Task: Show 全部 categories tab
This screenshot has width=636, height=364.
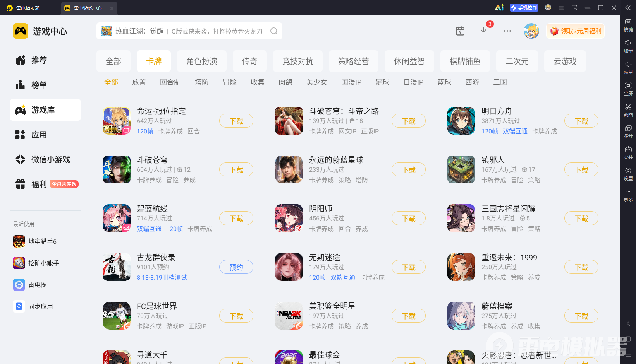Action: [x=113, y=61]
